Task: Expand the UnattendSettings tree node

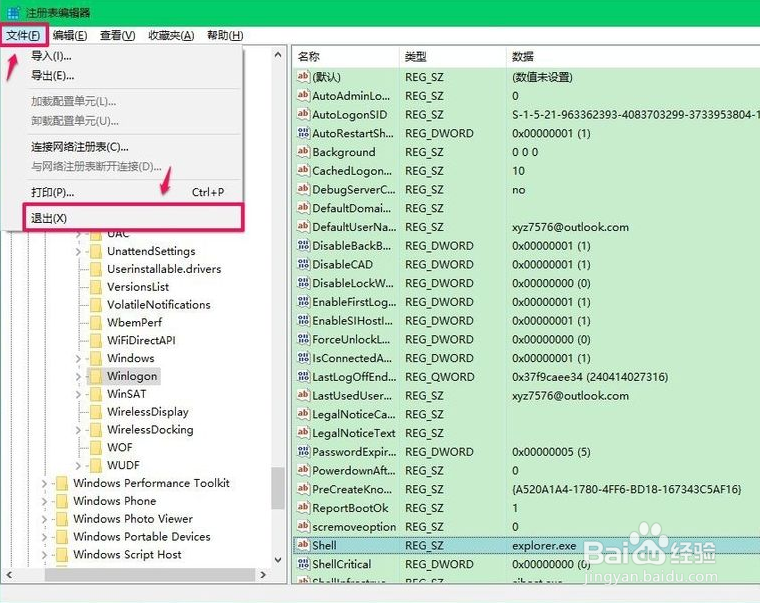Action: point(78,251)
